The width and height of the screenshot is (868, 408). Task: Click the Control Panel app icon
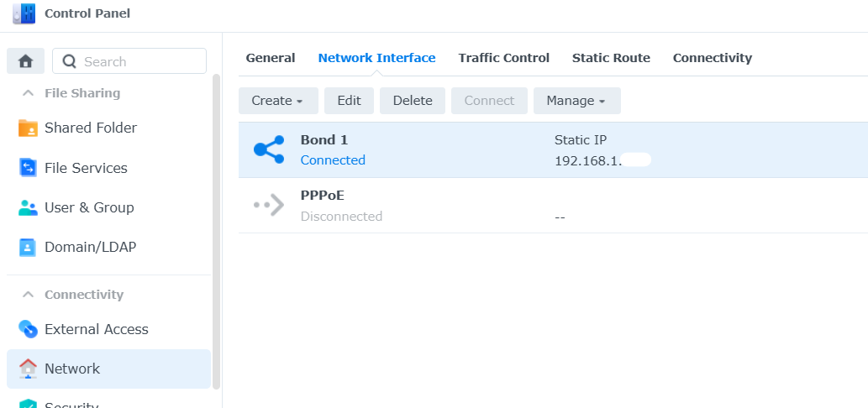pos(24,13)
